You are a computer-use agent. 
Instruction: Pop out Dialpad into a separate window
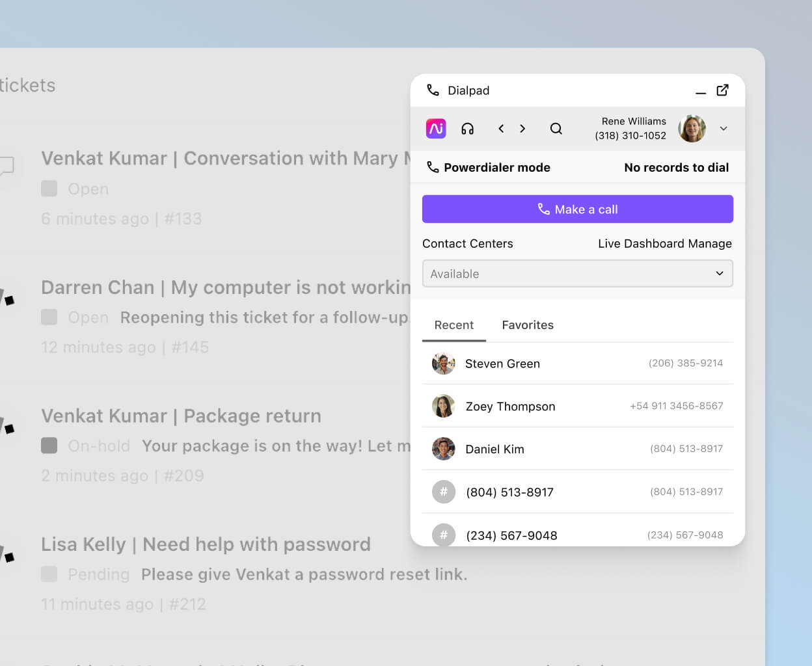click(x=723, y=91)
